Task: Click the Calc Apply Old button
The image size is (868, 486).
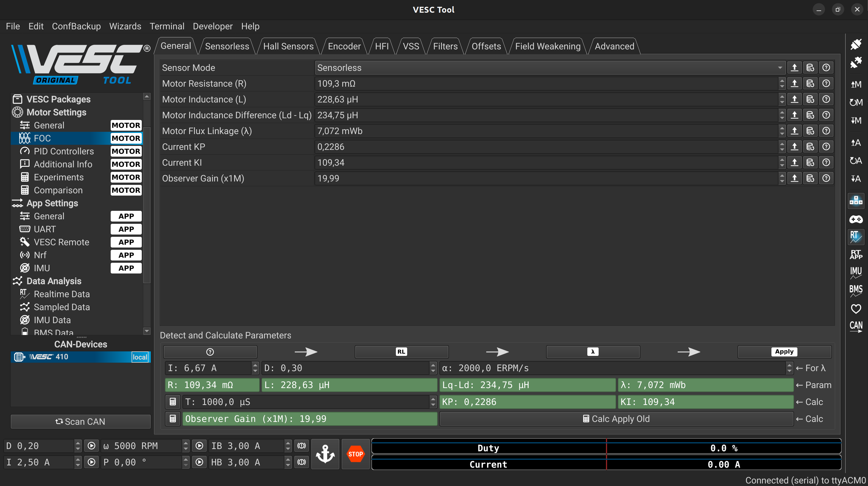Action: tap(616, 419)
